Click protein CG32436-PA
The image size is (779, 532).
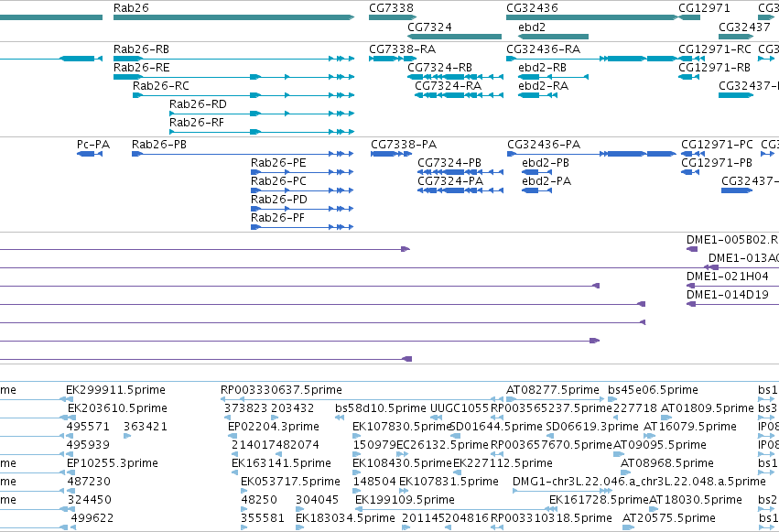tap(592, 154)
